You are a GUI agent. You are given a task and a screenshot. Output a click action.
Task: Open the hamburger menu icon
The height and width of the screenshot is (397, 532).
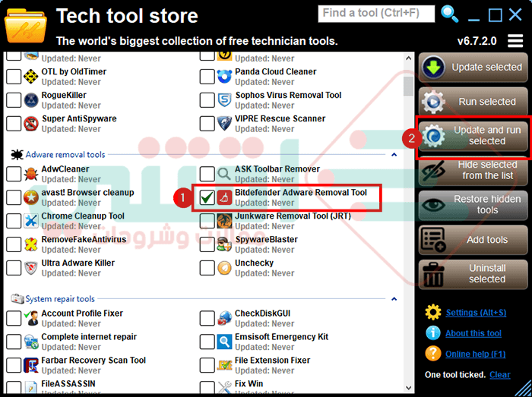point(515,41)
